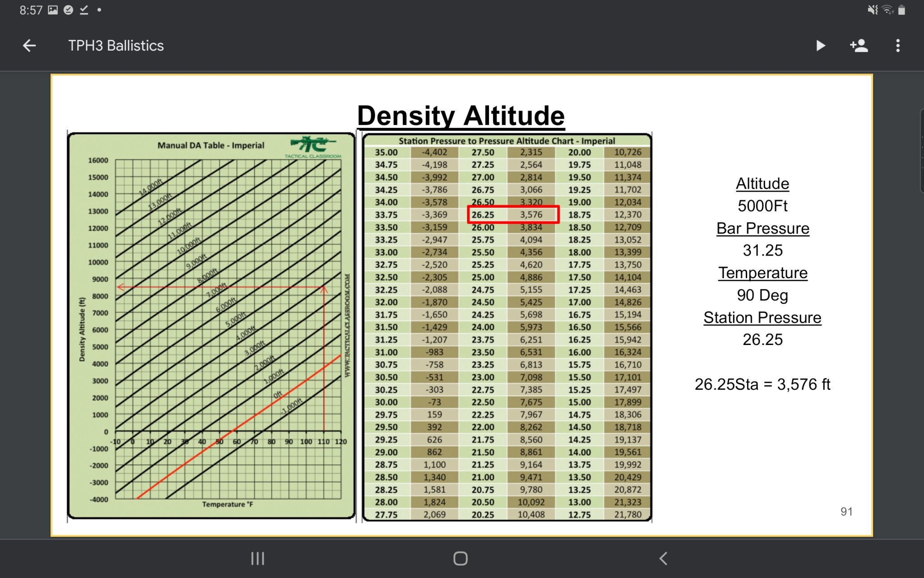This screenshot has width=924, height=578.
Task: Open the share/add person icon
Action: (859, 46)
